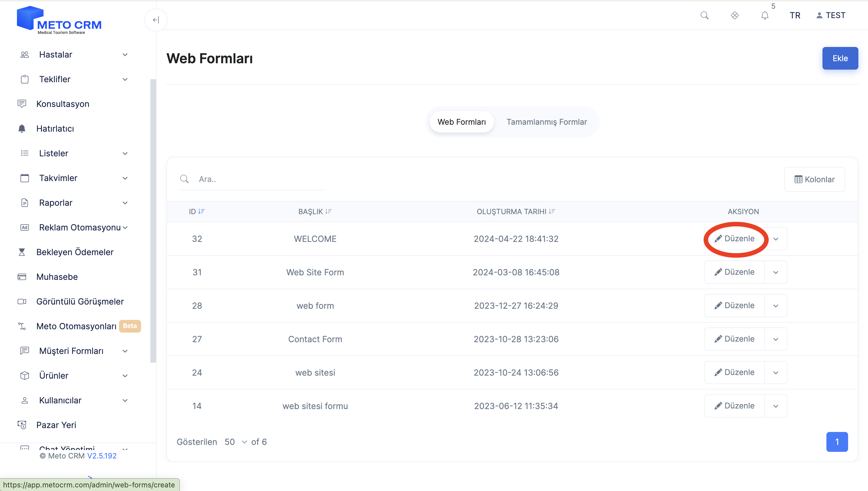Image resolution: width=868 pixels, height=491 pixels.
Task: Sort table by Başlık column
Action: tap(315, 211)
